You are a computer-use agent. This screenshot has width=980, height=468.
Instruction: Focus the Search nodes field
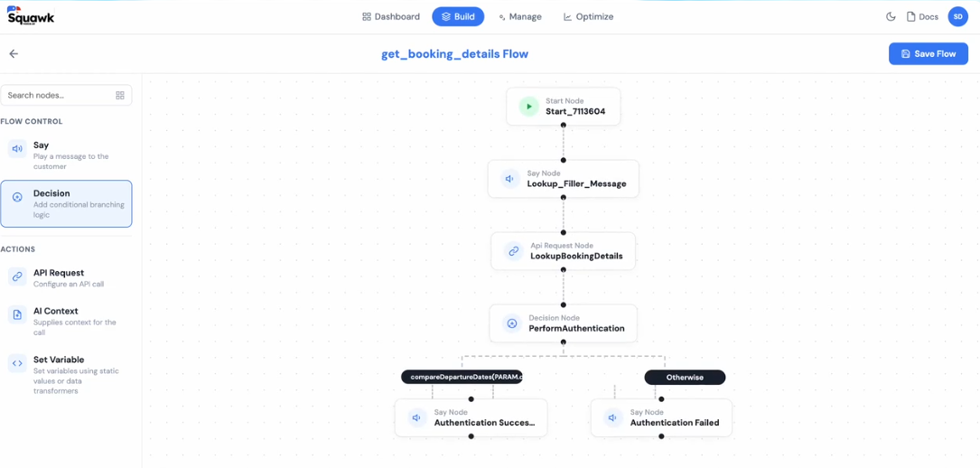click(x=66, y=95)
